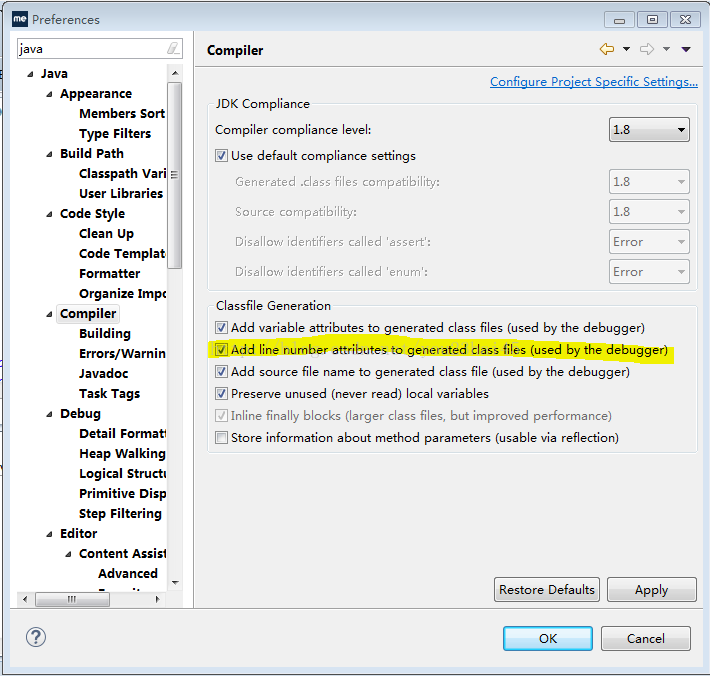Image resolution: width=710 pixels, height=676 pixels.
Task: Open Generated .class files compatibility dropdown
Action: coord(649,182)
